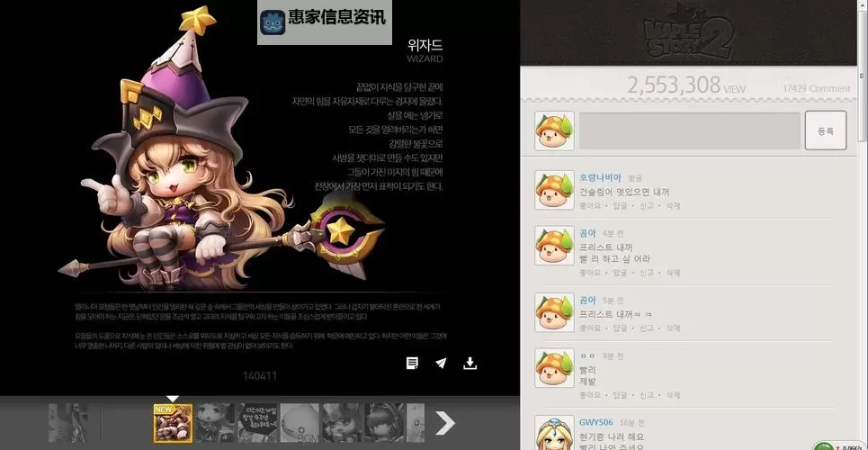868x450 pixels.
Task: Click 좋아요 under the 빨리 제발 comment
Action: 589,395
